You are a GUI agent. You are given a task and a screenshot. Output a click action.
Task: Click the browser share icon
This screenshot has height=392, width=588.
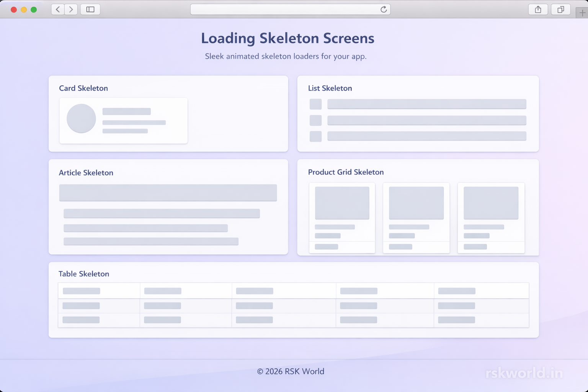tap(538, 9)
